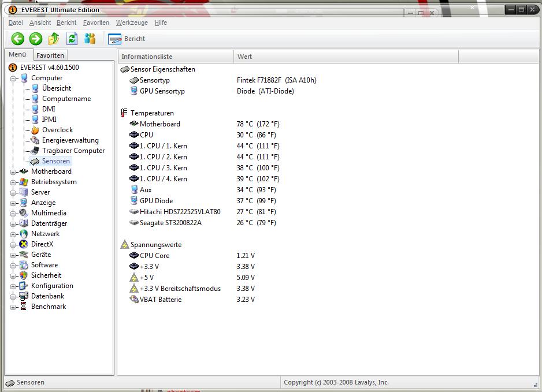Expand the DirectX node
Image resolution: width=542 pixels, height=392 pixels.
click(13, 245)
